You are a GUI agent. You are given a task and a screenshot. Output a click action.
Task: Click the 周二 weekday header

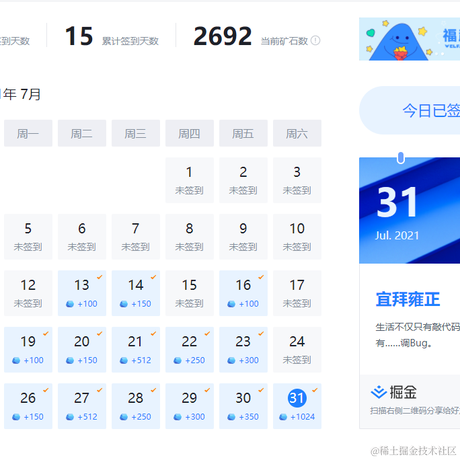click(x=82, y=133)
